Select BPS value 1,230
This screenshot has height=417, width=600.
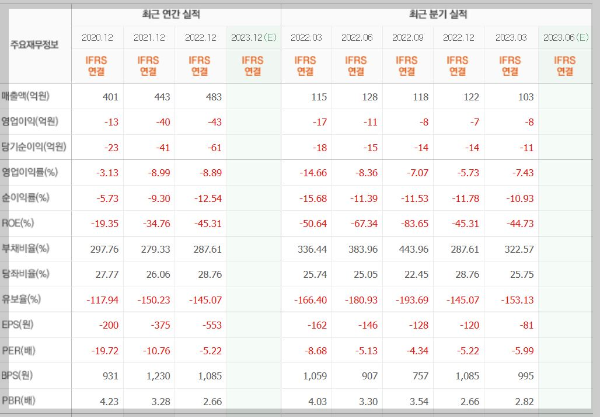click(x=158, y=376)
